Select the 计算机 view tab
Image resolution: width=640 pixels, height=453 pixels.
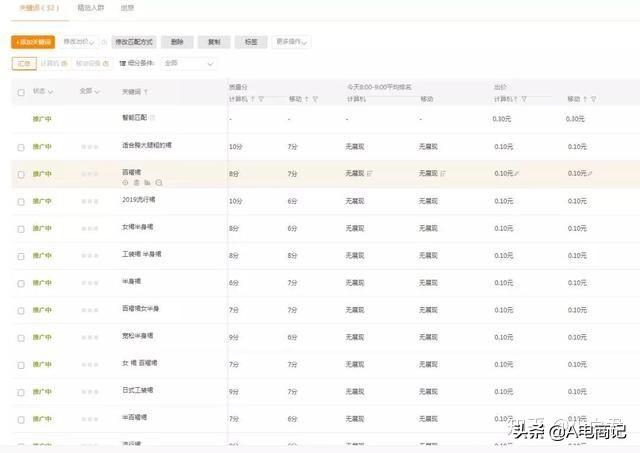point(54,64)
